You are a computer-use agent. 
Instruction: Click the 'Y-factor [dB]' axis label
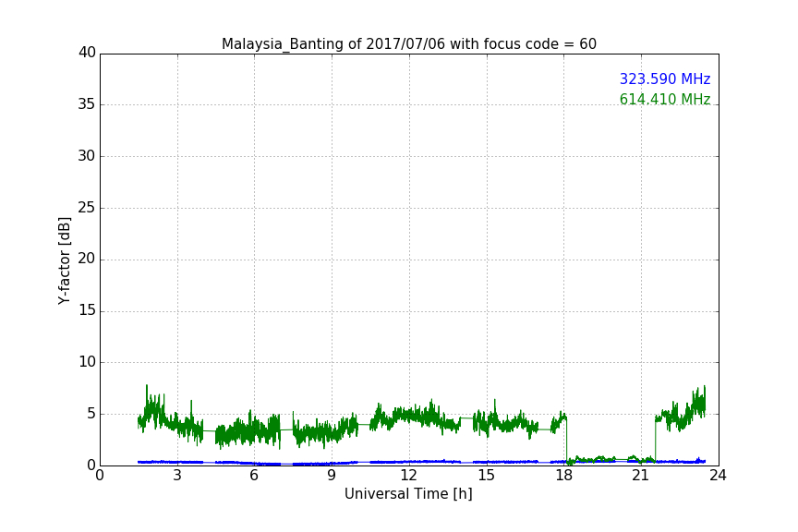[x=65, y=260]
